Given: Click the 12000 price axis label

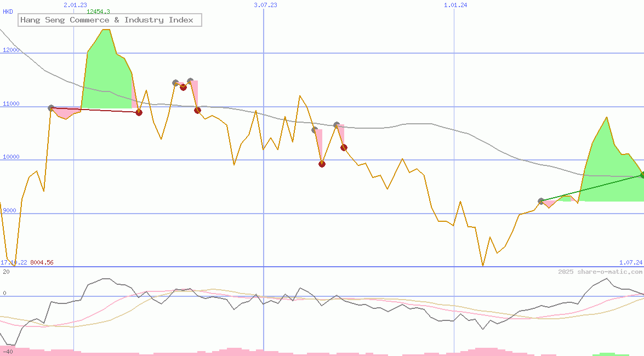Looking at the screenshot, I should pos(11,50).
